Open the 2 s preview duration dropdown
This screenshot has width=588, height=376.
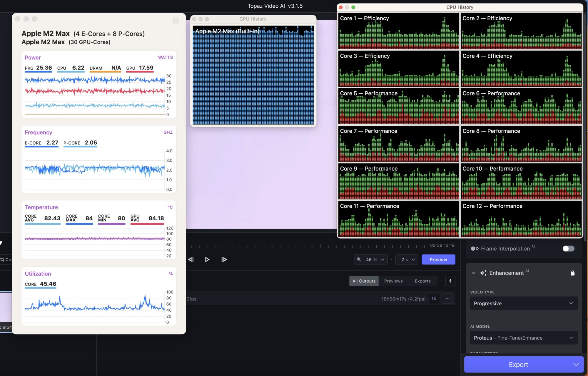click(x=407, y=259)
